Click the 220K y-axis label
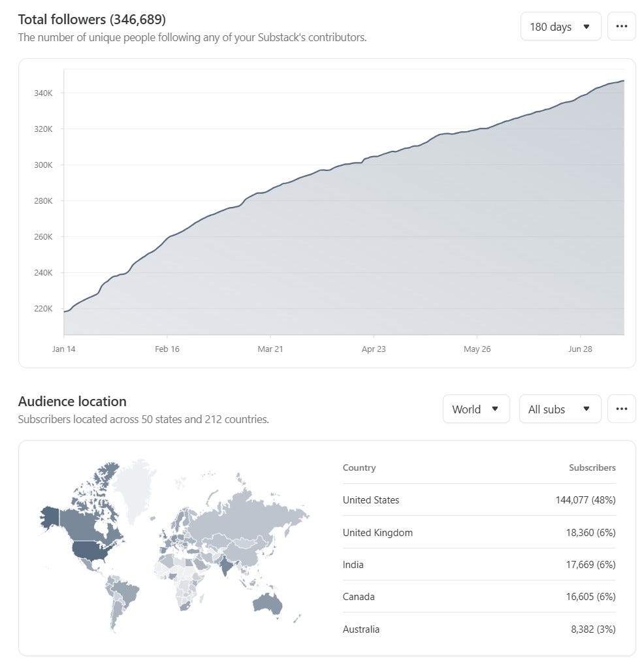Screen dimensions: 644x666 click(43, 308)
